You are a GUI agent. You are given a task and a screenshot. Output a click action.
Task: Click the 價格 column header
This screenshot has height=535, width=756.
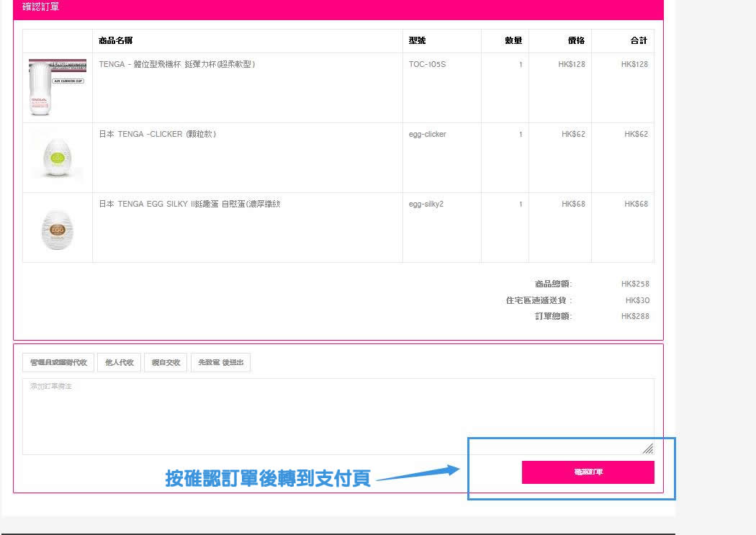576,40
